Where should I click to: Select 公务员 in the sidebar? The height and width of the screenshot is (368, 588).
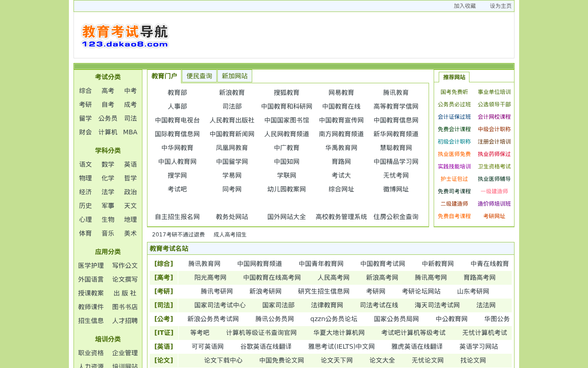click(x=108, y=119)
